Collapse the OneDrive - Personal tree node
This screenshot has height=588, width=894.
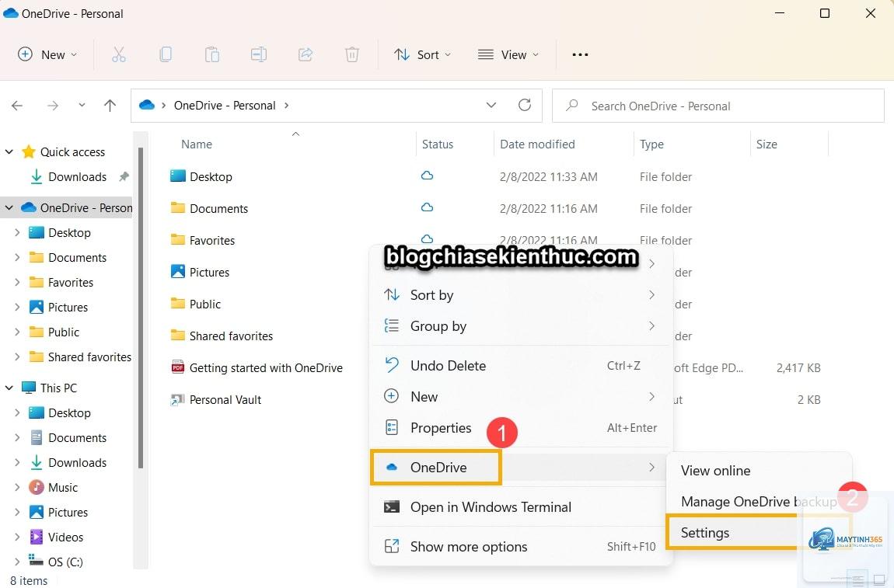[9, 207]
